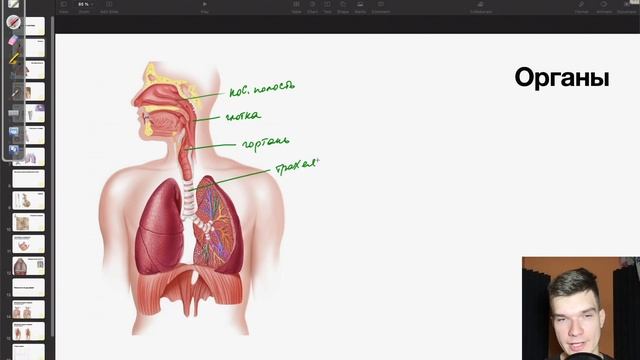Open the Media insert icon

(360, 6)
